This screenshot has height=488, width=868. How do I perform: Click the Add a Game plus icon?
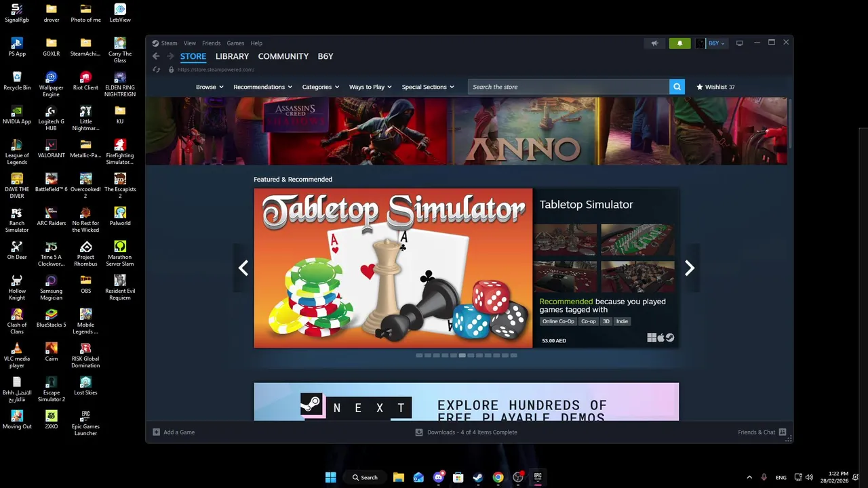[156, 432]
